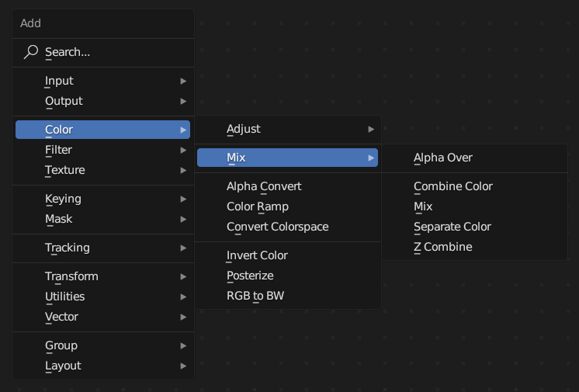Open the Mask node category
Viewport: 579px width, 392px height.
[x=58, y=219]
